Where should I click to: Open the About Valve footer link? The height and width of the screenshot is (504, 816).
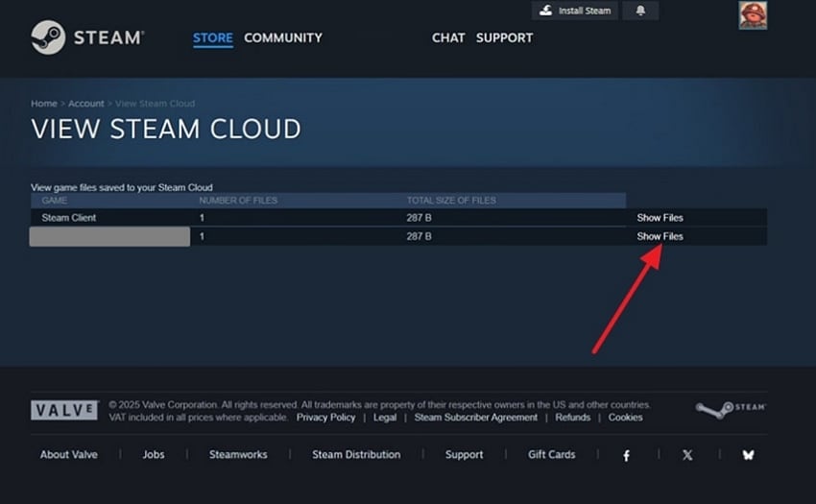(69, 454)
